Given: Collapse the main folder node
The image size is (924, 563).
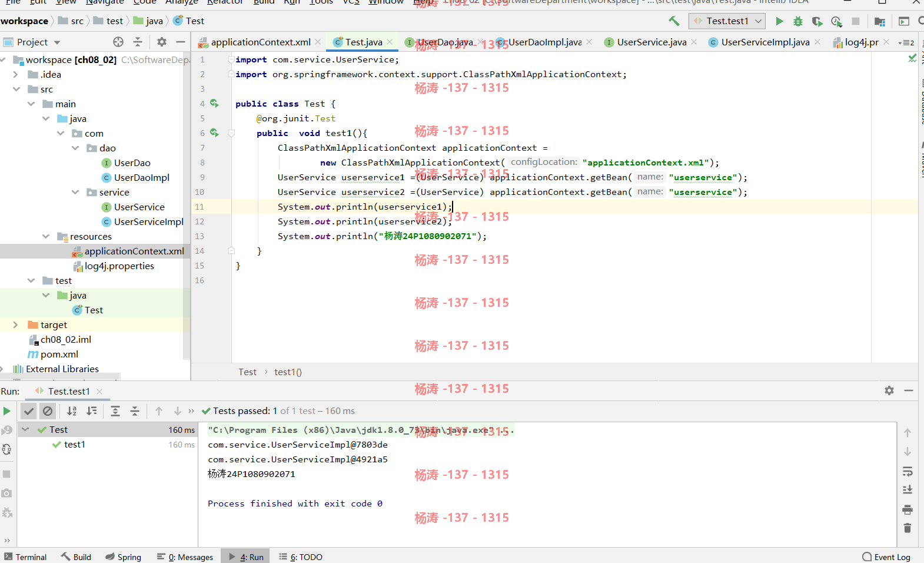Looking at the screenshot, I should coord(31,104).
